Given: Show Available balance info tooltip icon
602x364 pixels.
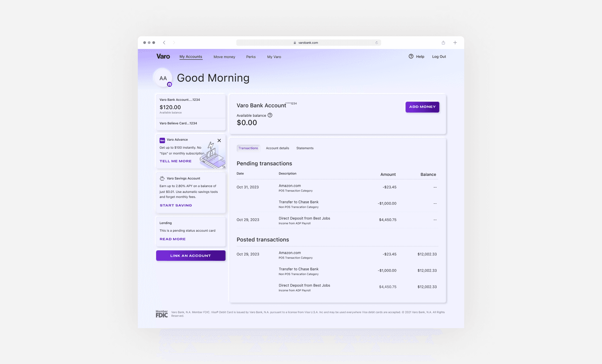Looking at the screenshot, I should click(x=270, y=115).
